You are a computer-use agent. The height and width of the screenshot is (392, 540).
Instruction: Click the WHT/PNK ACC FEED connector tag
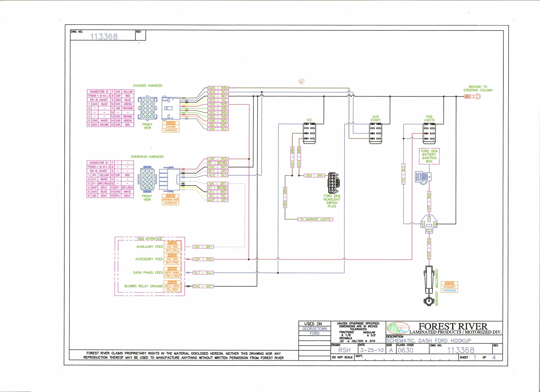[x=172, y=259]
